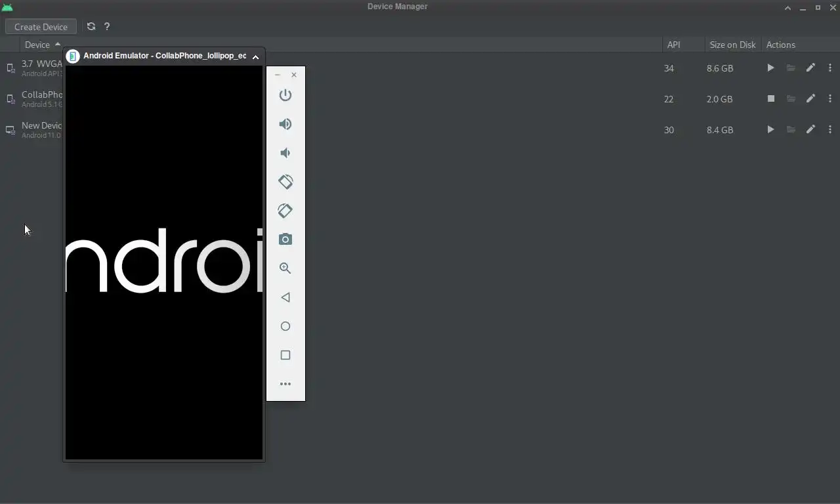Raise the emulator volume
840x504 pixels.
coord(285,124)
